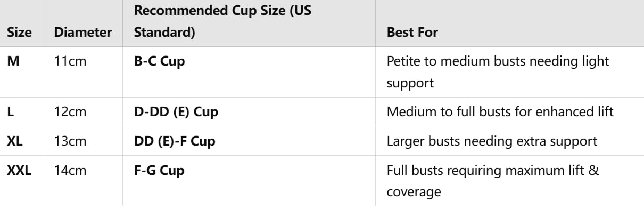The height and width of the screenshot is (208, 644).
Task: Click the 13cm diameter cell
Action: tap(71, 141)
